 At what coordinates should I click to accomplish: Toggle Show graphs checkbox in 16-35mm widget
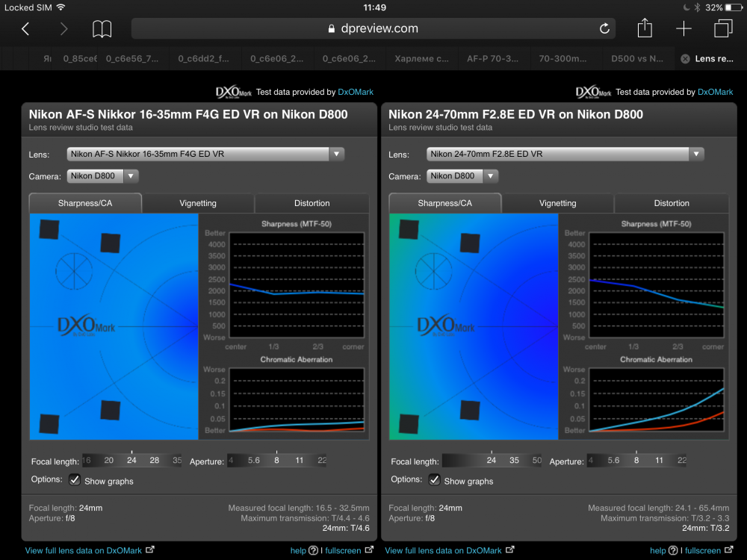74,479
